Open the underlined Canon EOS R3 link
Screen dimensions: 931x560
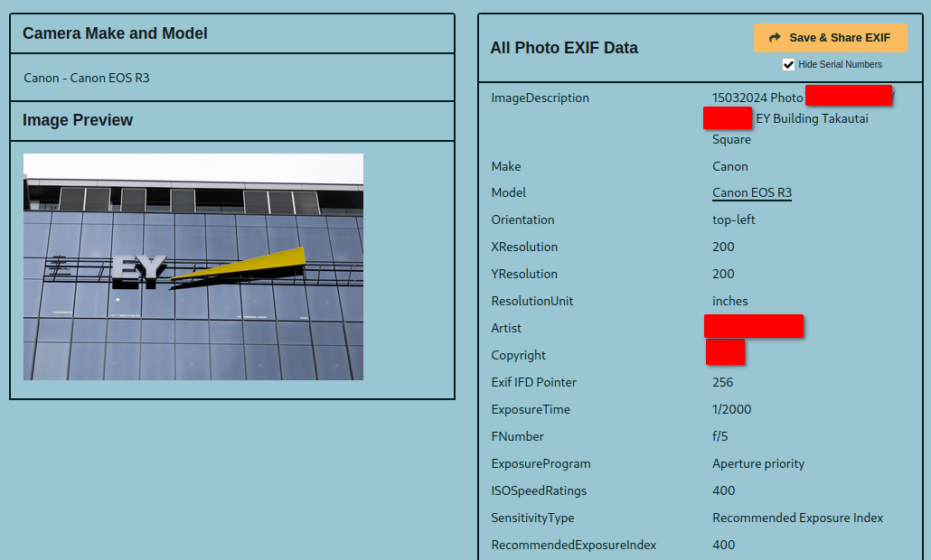[x=751, y=193]
